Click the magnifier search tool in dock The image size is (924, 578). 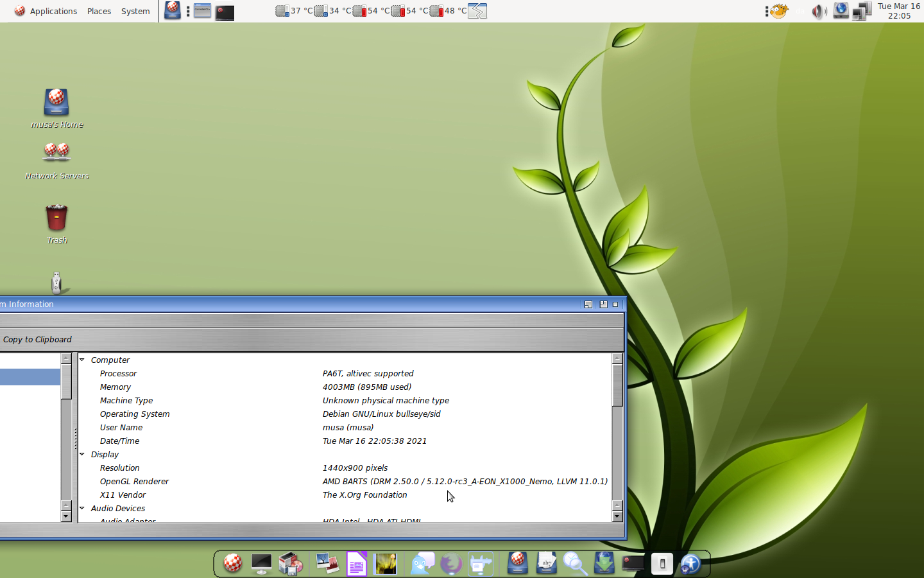coord(575,564)
